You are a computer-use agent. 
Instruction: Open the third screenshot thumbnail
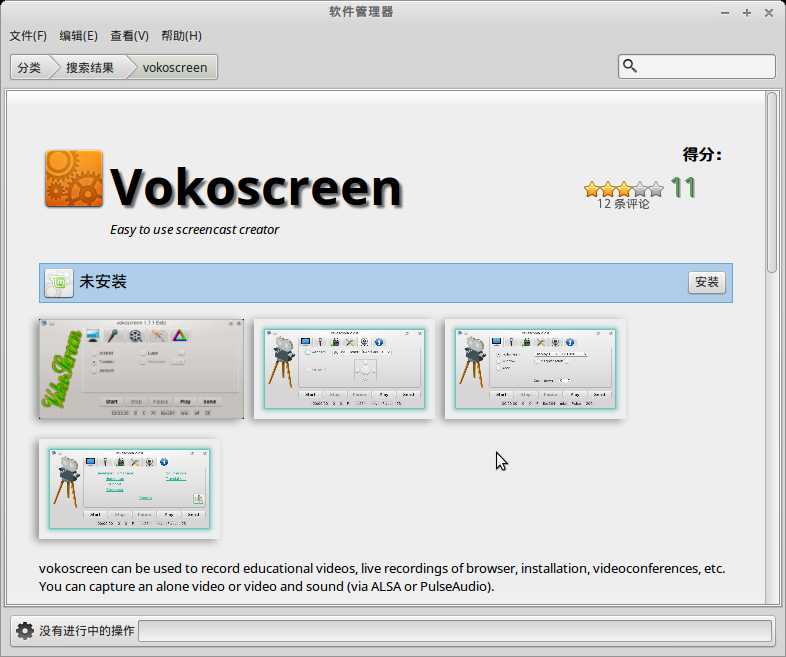click(x=534, y=369)
